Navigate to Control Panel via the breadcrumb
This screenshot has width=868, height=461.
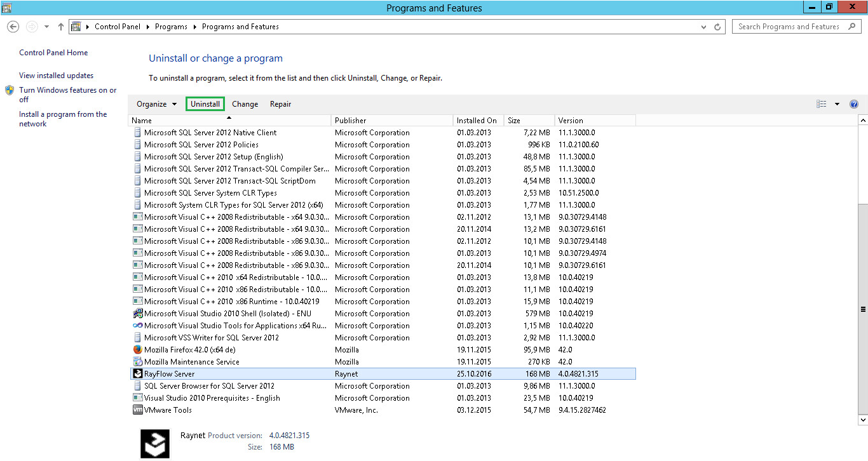tap(118, 26)
